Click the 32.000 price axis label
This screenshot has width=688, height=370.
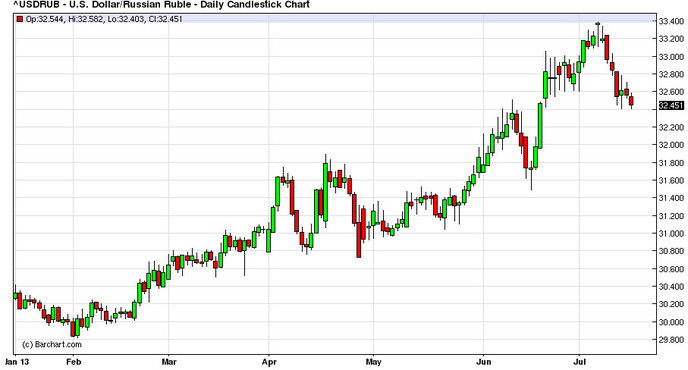[x=671, y=145]
